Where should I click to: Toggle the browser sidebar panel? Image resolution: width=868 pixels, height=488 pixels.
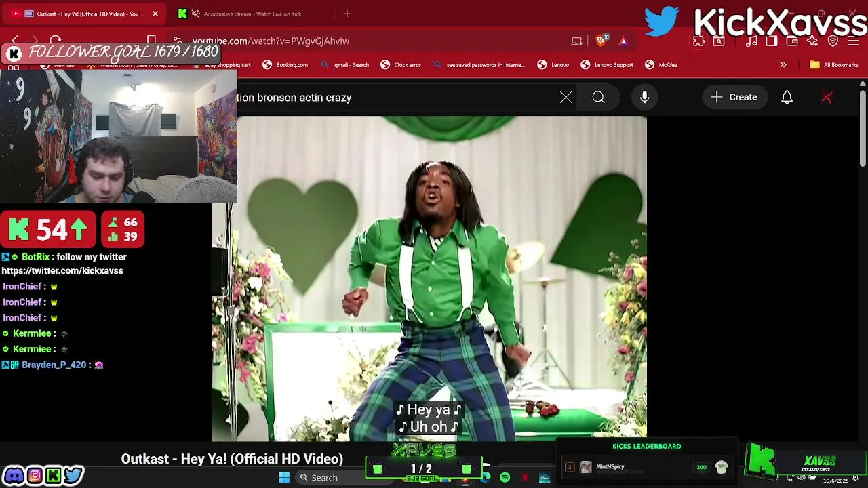772,41
